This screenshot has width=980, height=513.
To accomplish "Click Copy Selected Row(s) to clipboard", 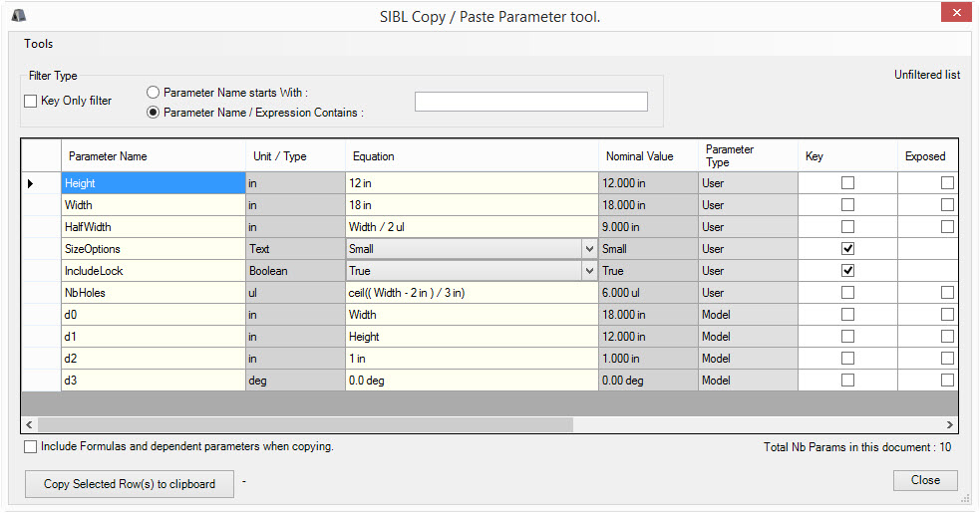I will coord(130,484).
